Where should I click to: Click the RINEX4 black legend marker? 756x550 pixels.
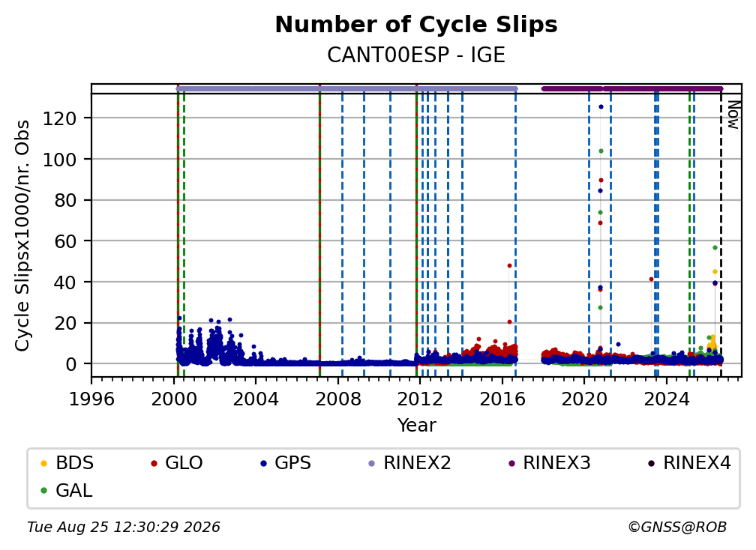[651, 463]
